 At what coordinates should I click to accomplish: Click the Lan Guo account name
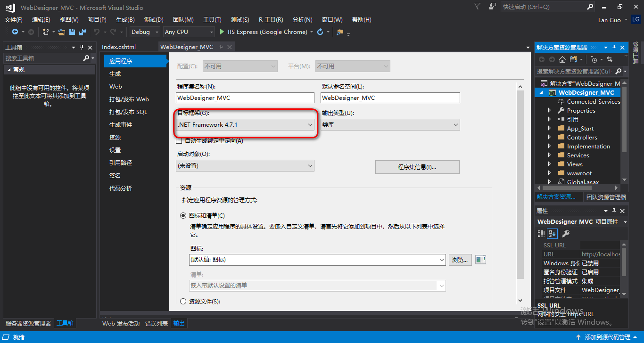[x=610, y=20]
